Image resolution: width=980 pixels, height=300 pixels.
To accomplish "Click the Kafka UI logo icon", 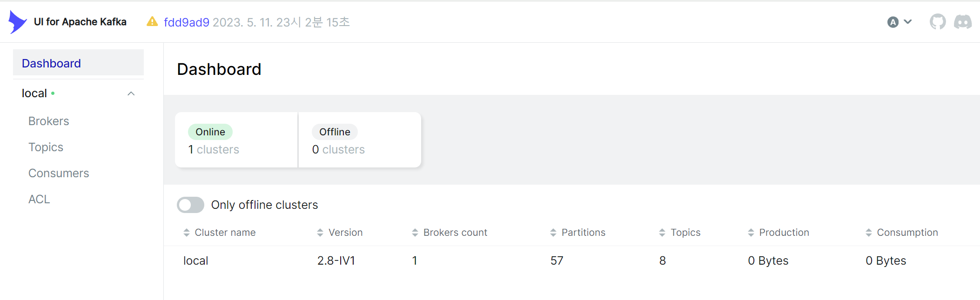I will (x=18, y=22).
